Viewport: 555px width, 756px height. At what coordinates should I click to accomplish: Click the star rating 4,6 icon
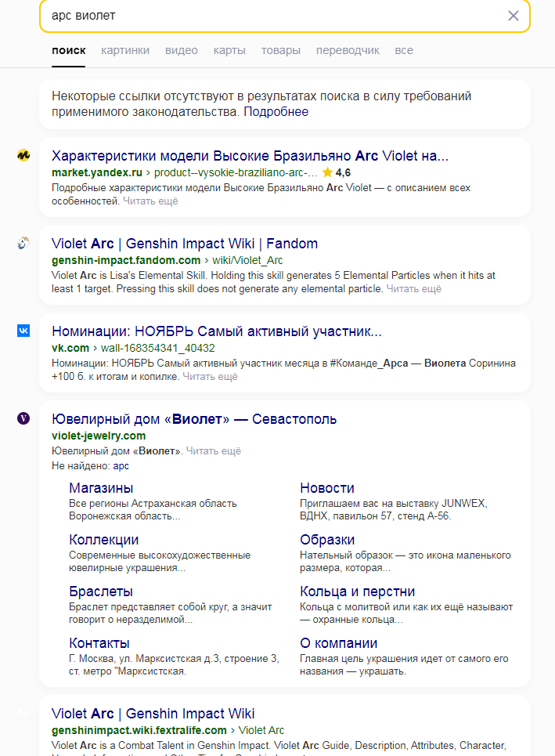[x=327, y=172]
